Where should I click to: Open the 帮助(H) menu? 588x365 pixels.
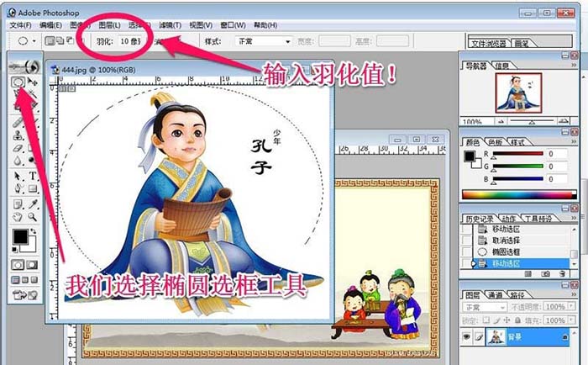coord(265,25)
